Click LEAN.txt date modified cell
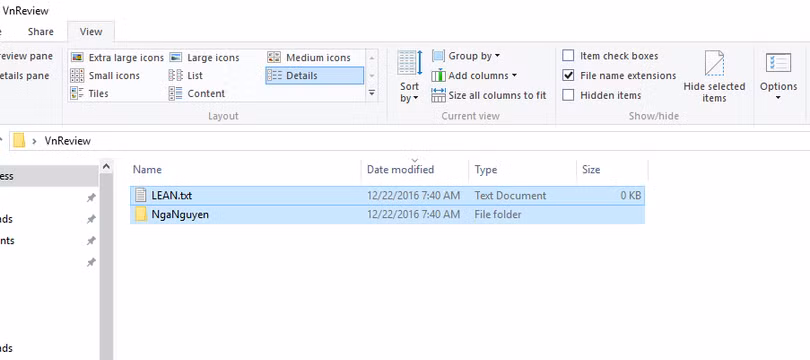This screenshot has width=810, height=360. tap(413, 196)
